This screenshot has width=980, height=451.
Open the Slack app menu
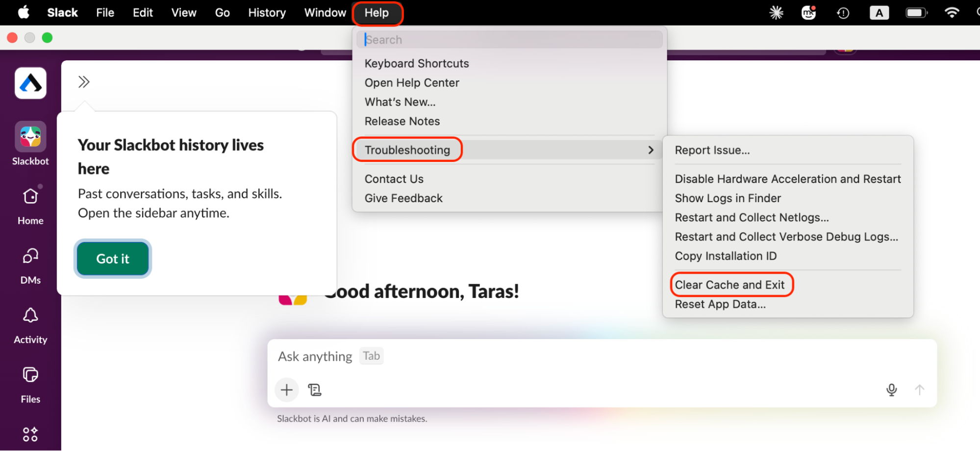[62, 13]
